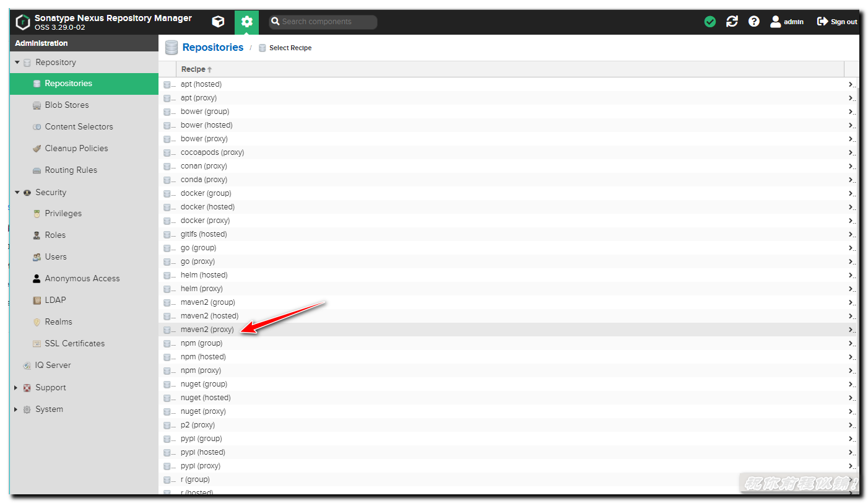This screenshot has height=503, width=868.
Task: Open Routing Rules in sidebar
Action: click(84, 170)
